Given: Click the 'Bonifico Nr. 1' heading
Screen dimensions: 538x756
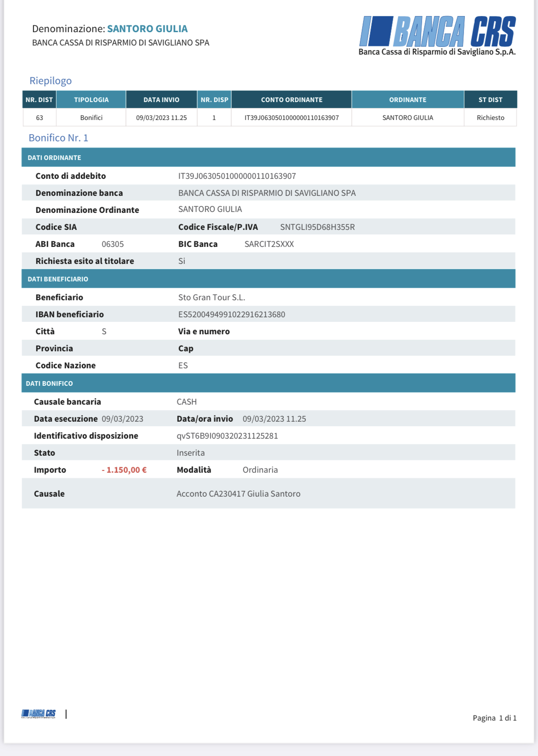Looking at the screenshot, I should [58, 138].
